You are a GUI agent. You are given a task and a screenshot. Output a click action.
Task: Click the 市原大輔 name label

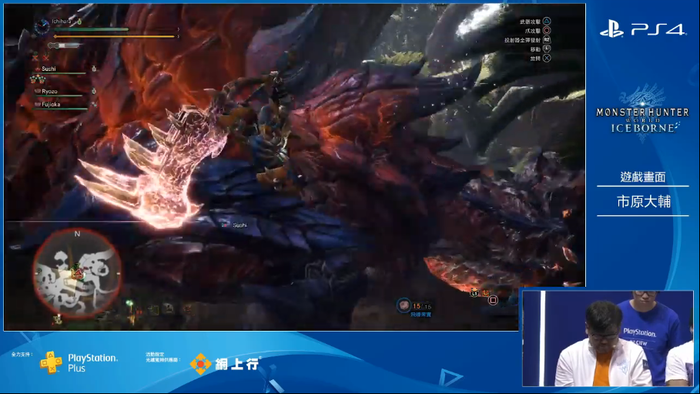(643, 202)
